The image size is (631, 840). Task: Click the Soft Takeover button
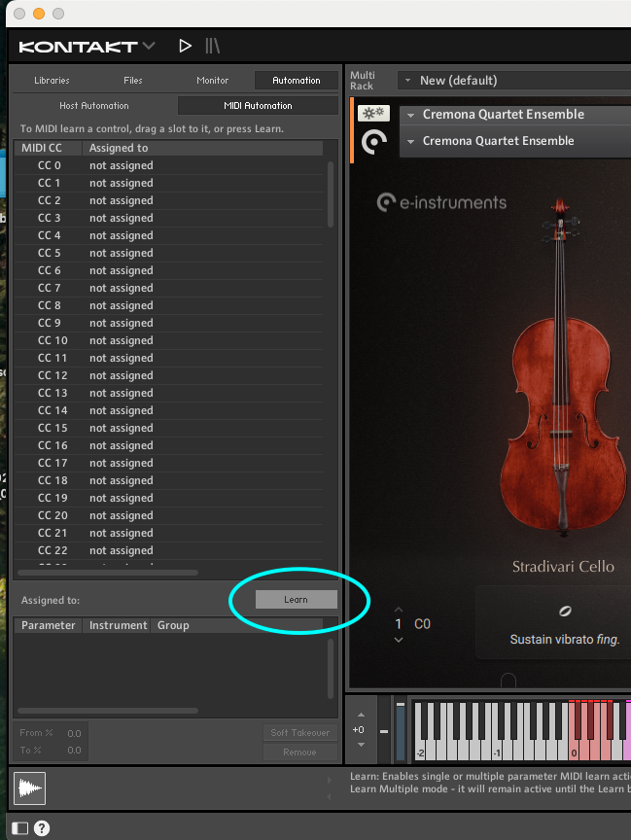(300, 732)
